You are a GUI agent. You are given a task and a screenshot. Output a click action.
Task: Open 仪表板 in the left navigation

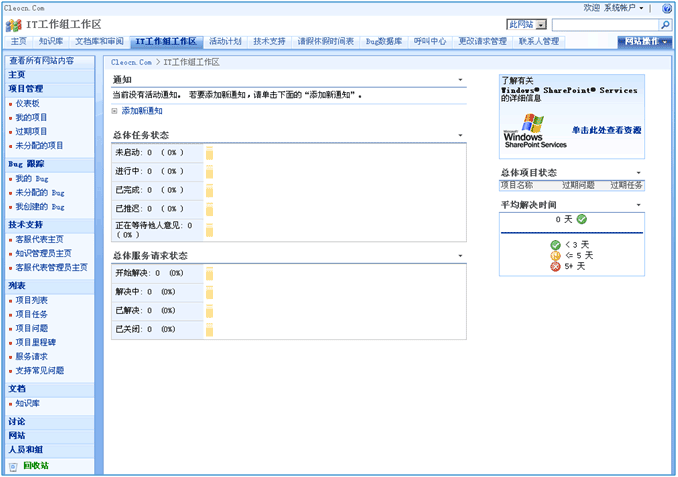coord(28,103)
